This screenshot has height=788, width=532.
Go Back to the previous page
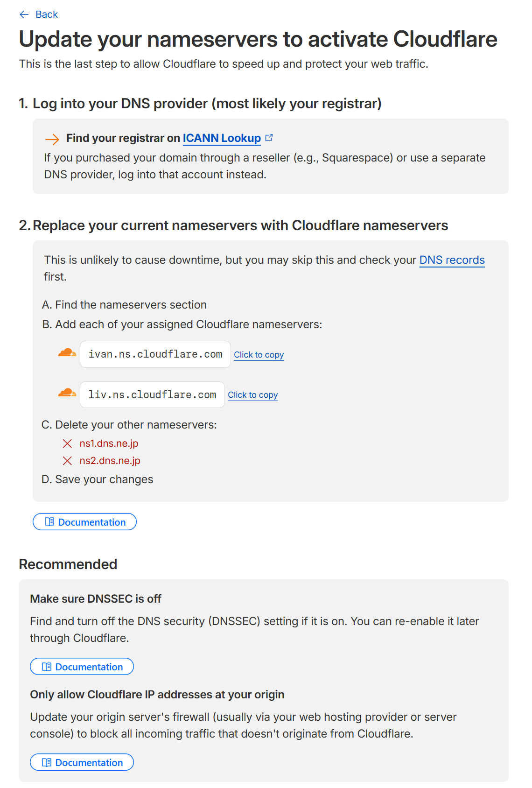tap(46, 14)
